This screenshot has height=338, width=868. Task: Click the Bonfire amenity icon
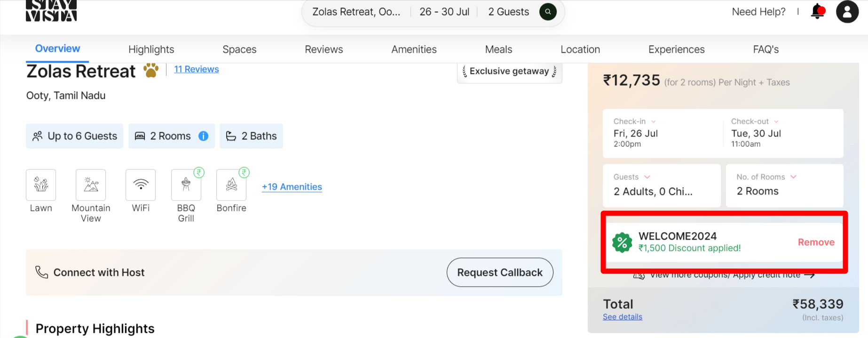point(231,185)
